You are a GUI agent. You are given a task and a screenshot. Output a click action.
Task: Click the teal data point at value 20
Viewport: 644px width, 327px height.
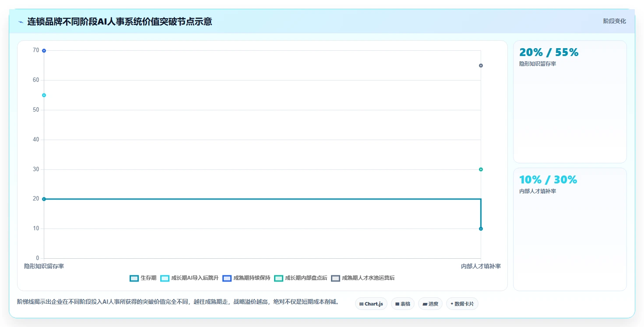click(x=44, y=199)
